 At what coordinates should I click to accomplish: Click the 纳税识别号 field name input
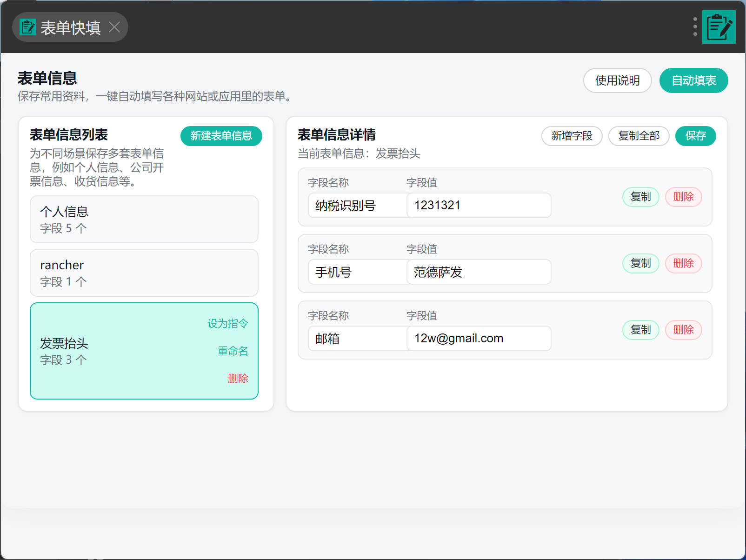click(x=357, y=205)
